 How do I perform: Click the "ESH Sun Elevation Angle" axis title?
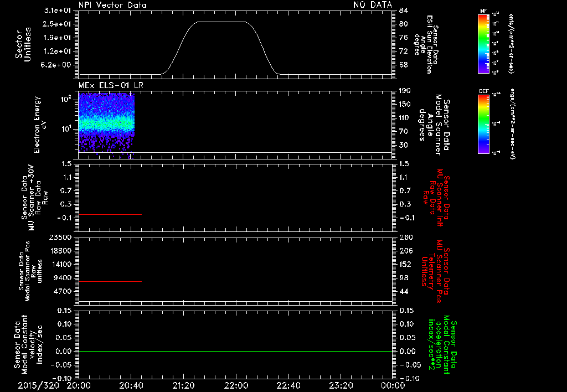click(x=427, y=44)
